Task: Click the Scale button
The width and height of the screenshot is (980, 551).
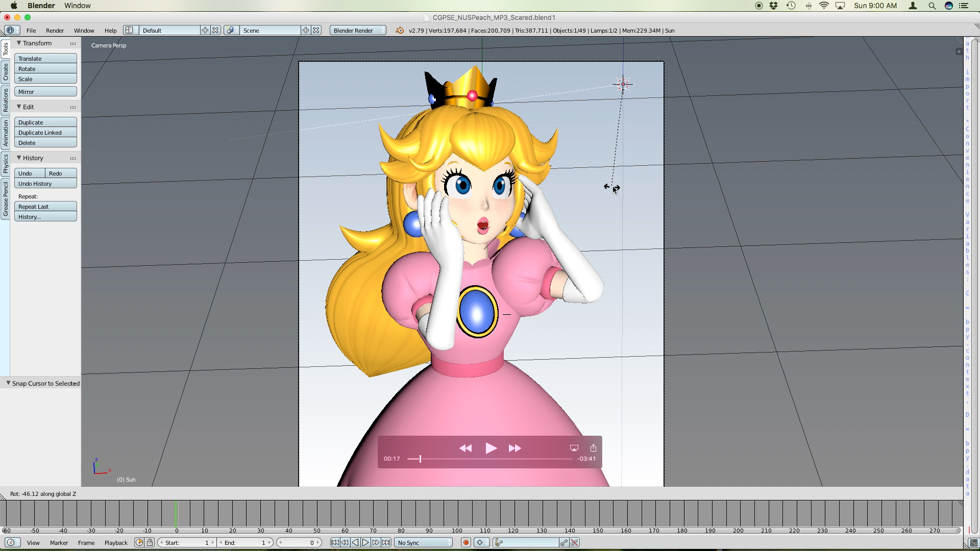Action: (45, 79)
